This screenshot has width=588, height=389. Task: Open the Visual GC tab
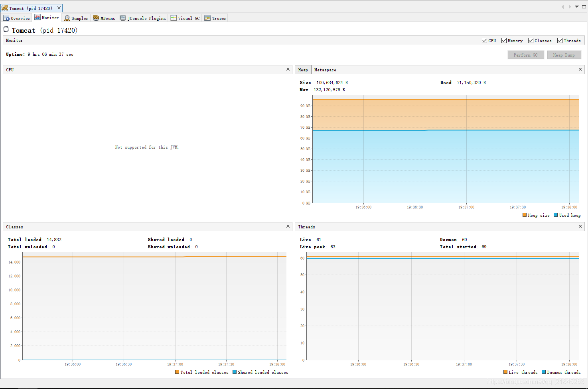coord(185,18)
